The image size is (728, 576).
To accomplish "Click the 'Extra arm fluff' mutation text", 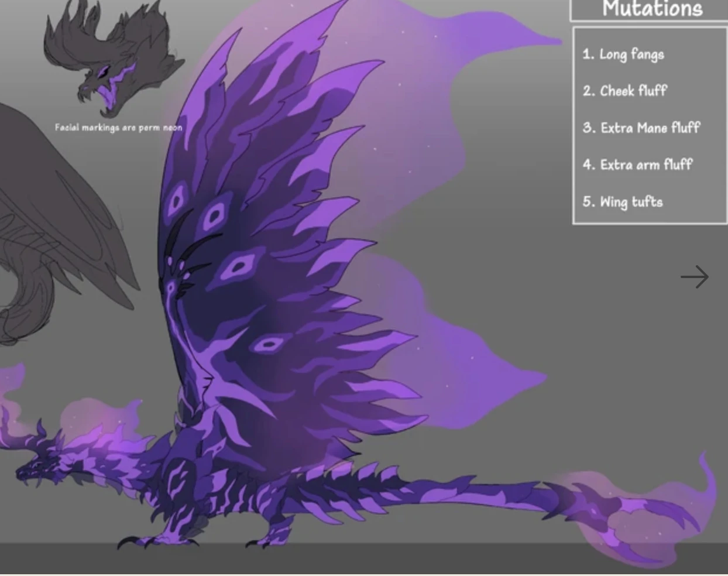I will click(638, 164).
